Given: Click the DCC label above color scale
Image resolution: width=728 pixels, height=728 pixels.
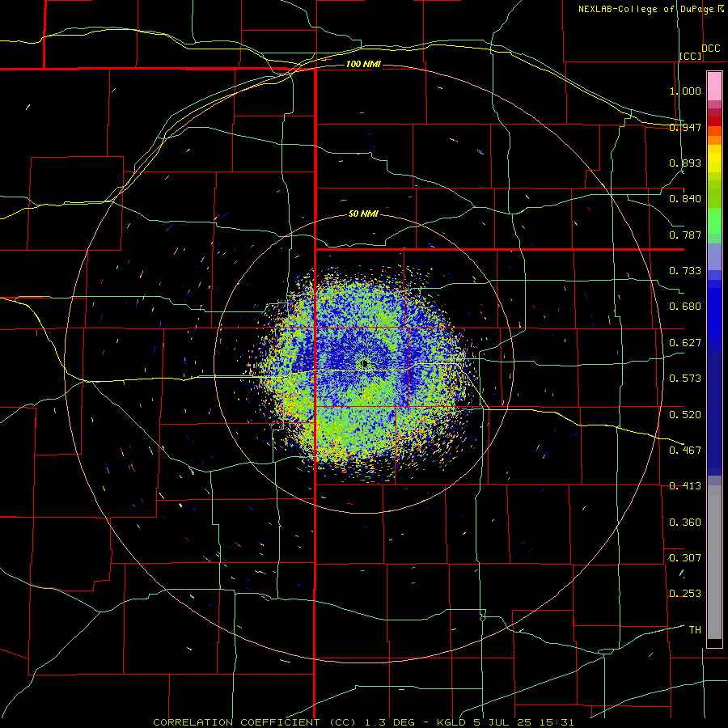Looking at the screenshot, I should pyautogui.click(x=710, y=49).
